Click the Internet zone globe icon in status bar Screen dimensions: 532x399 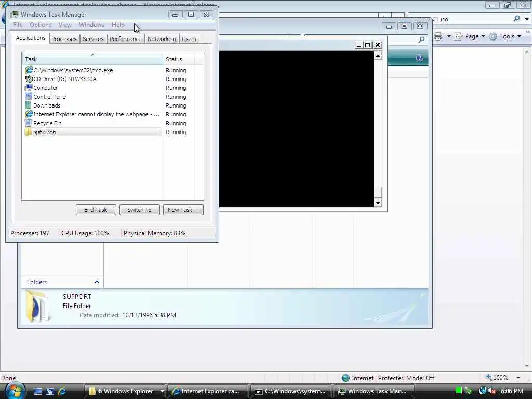[345, 378]
